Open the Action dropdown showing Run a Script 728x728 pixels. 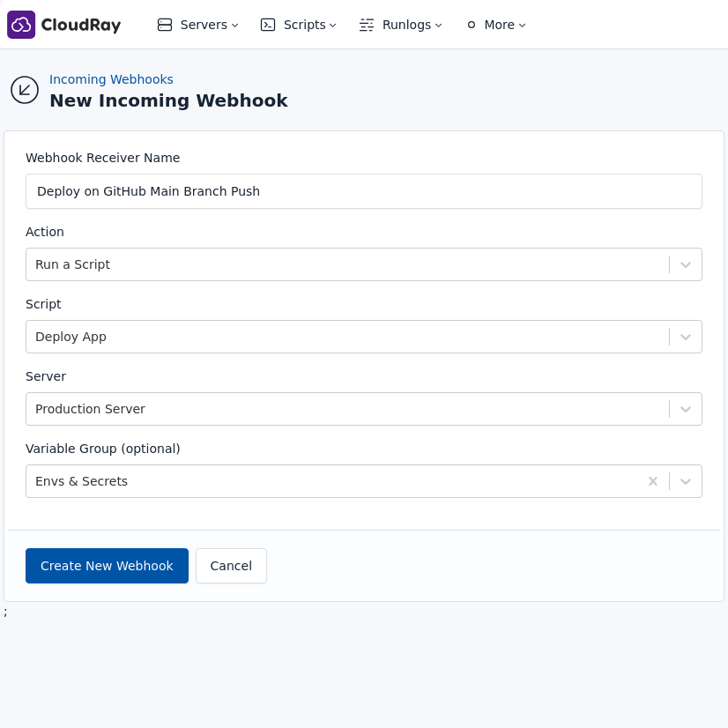pyautogui.click(x=685, y=264)
